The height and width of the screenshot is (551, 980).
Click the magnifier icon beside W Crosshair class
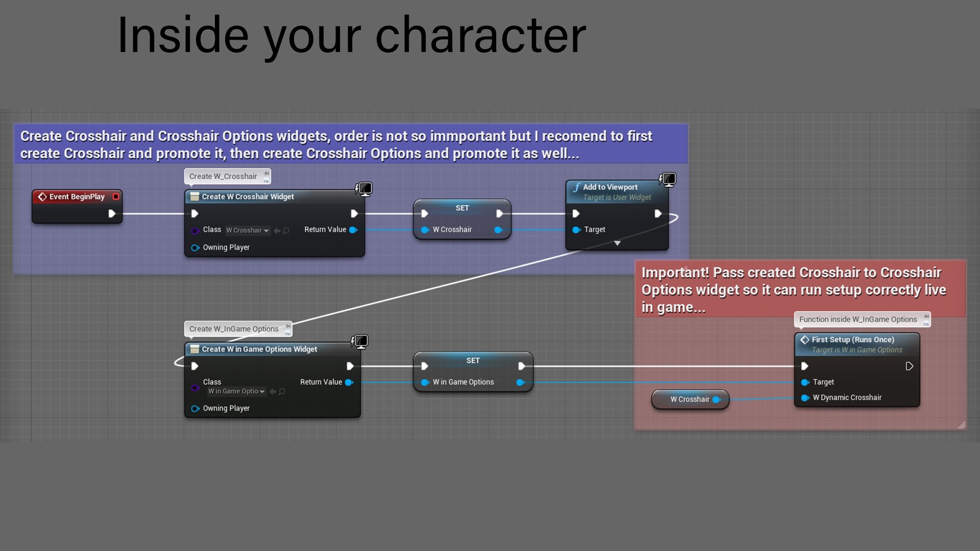(x=286, y=231)
